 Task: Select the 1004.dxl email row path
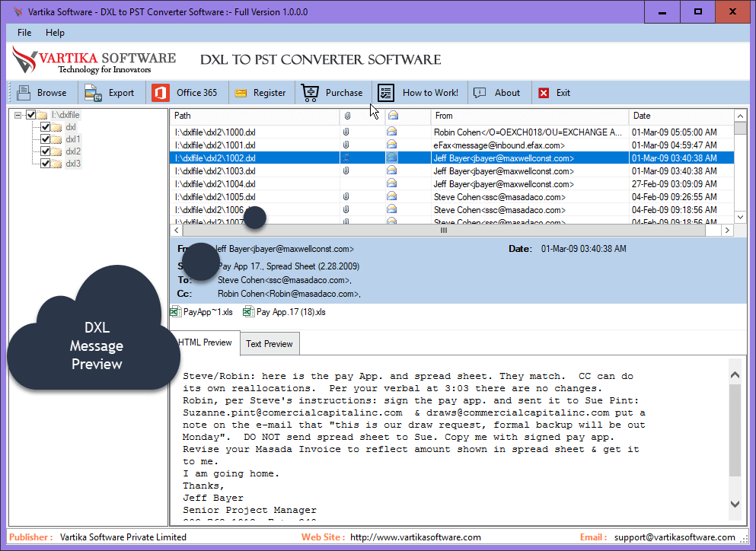click(215, 183)
